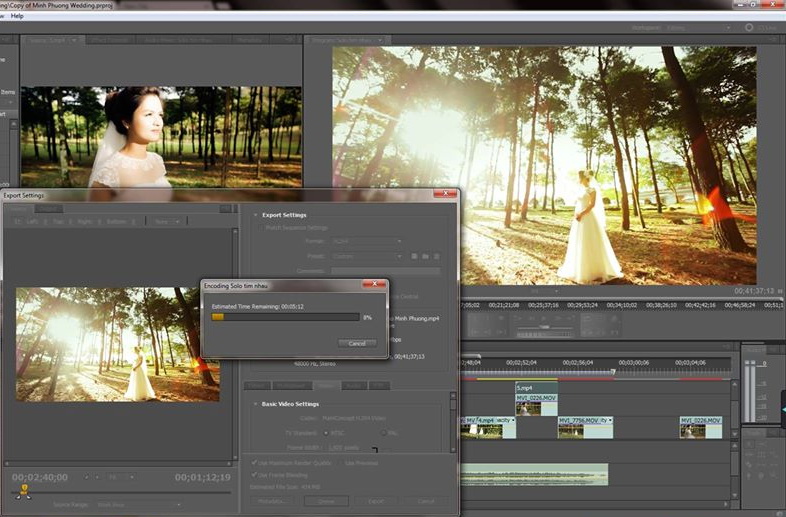Switch to the Output tab in Export Settings
This screenshot has height=517, width=786.
click(x=48, y=209)
